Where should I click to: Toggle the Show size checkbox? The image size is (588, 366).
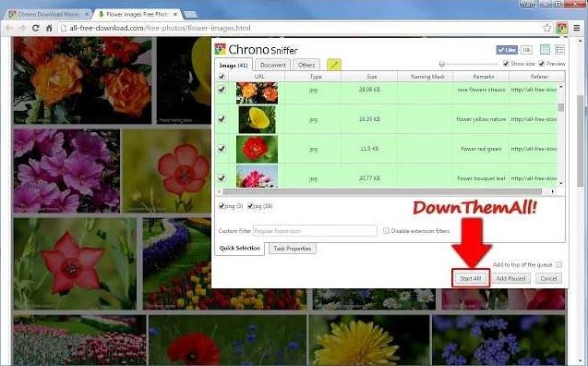coord(506,64)
